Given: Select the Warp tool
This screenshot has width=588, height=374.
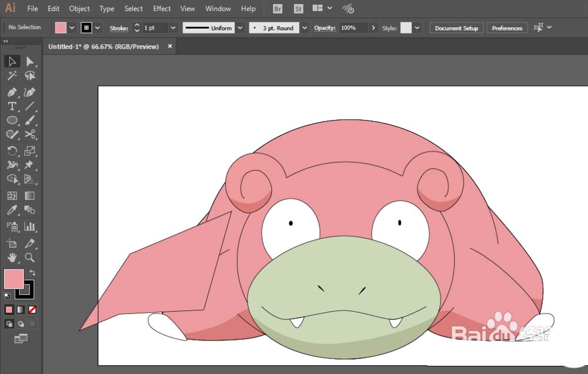Looking at the screenshot, I should [x=12, y=165].
